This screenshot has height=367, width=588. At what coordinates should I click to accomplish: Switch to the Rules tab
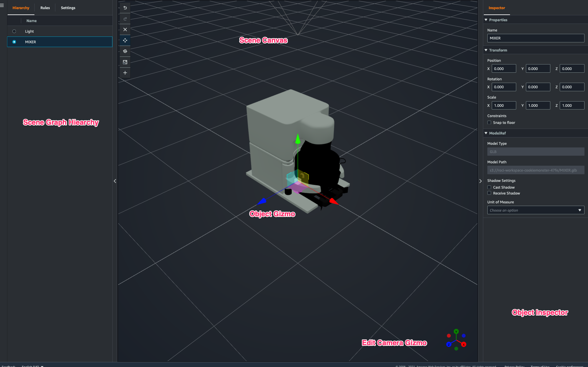(x=45, y=8)
